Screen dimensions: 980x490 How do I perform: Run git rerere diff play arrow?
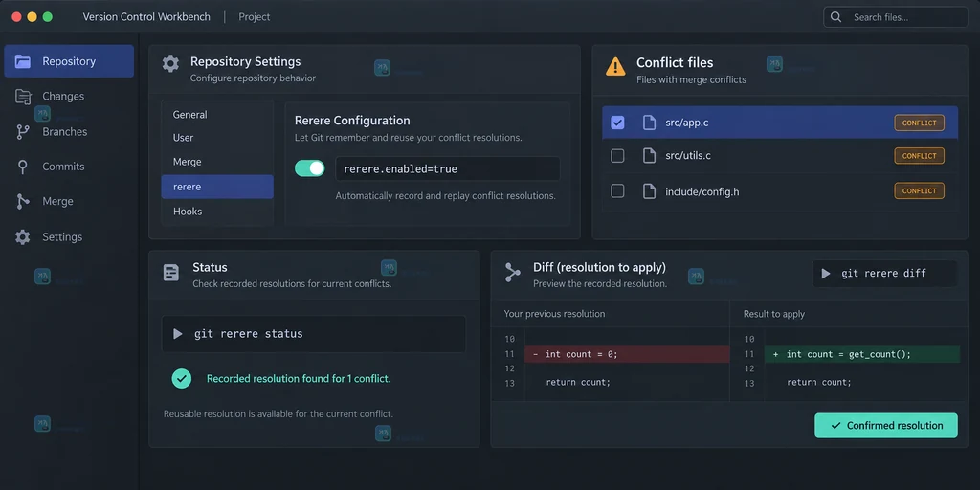point(826,274)
